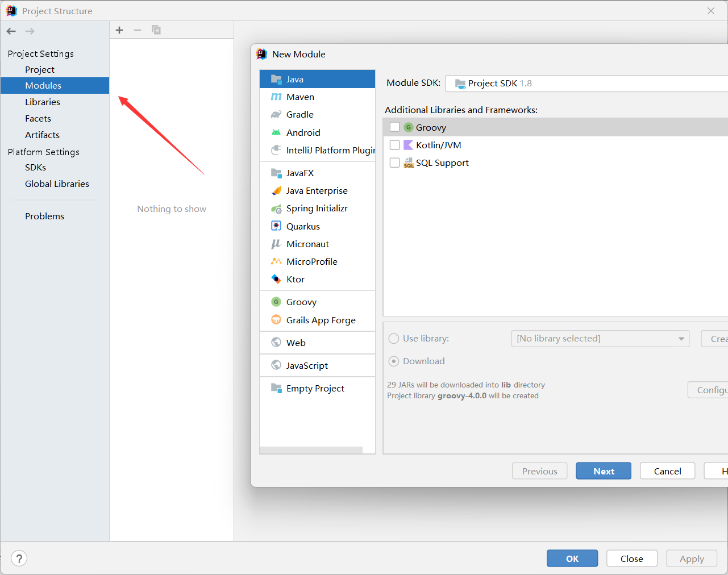Select JavaScript module type

(317, 365)
